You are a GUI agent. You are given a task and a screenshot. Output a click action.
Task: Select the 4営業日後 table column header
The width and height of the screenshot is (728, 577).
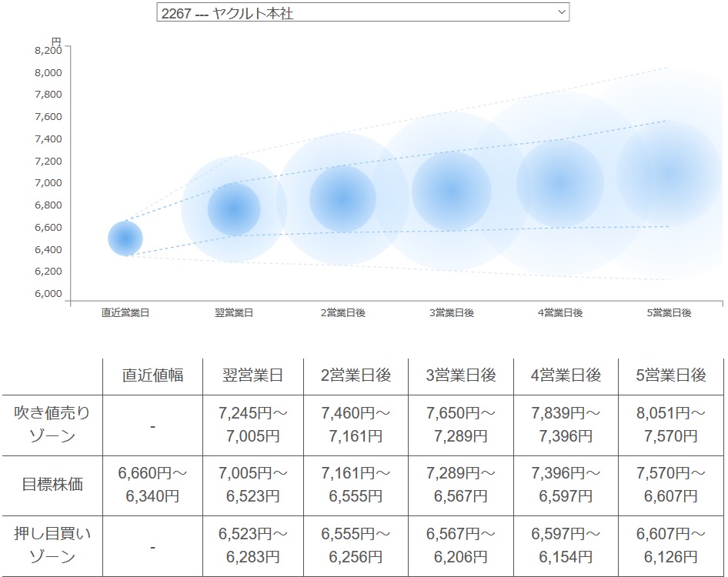[x=566, y=375]
